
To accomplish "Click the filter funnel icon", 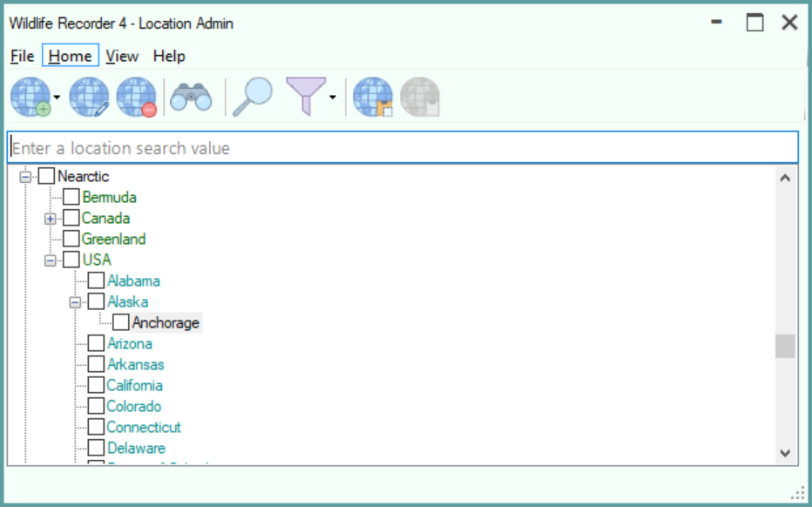I will pyautogui.click(x=306, y=97).
